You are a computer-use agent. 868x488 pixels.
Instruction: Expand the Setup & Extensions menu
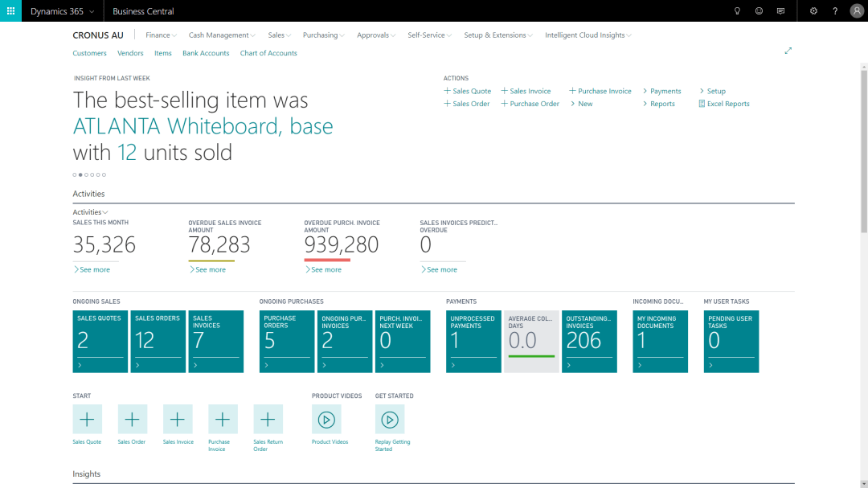(498, 35)
